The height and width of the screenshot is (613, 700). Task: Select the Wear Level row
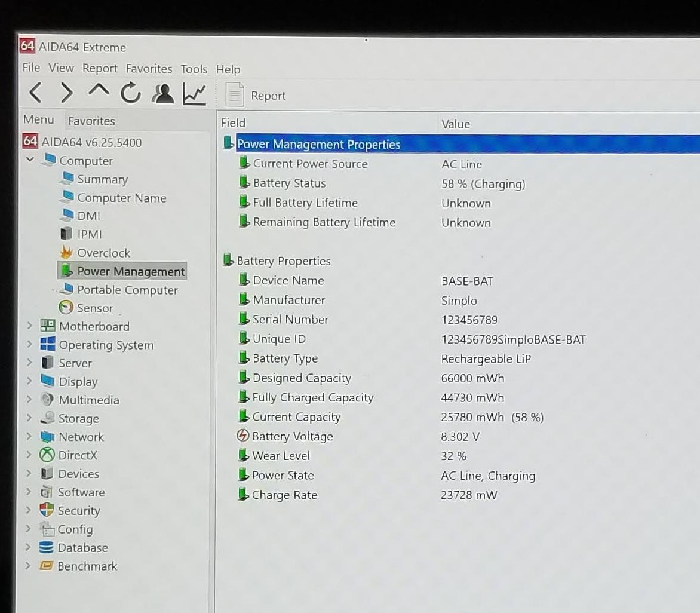coord(281,456)
